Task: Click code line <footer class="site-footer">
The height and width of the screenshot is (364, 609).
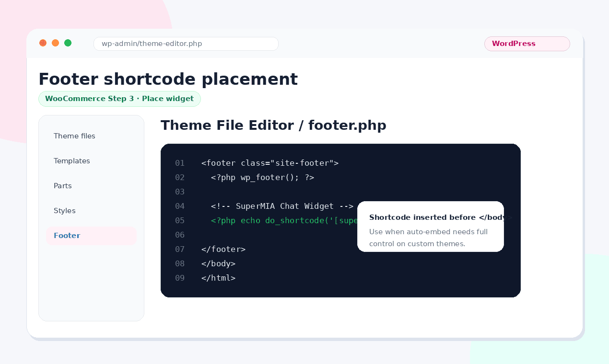Action: click(270, 163)
